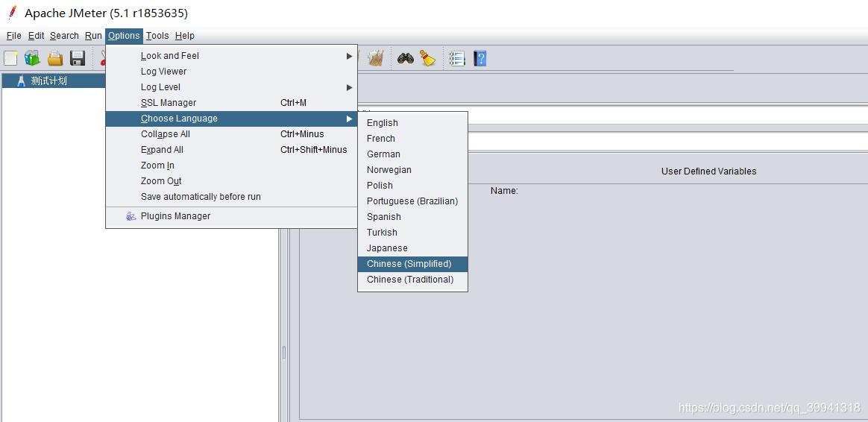Click the Open file folder icon
The height and width of the screenshot is (422, 868).
(x=54, y=58)
